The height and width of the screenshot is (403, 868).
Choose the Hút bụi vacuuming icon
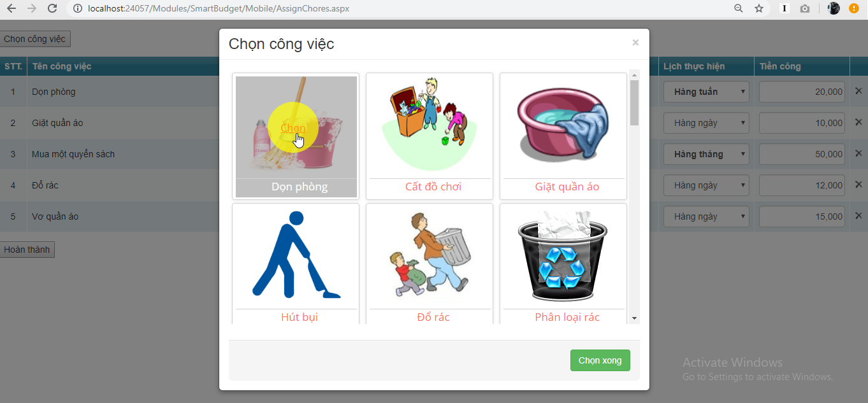click(296, 255)
